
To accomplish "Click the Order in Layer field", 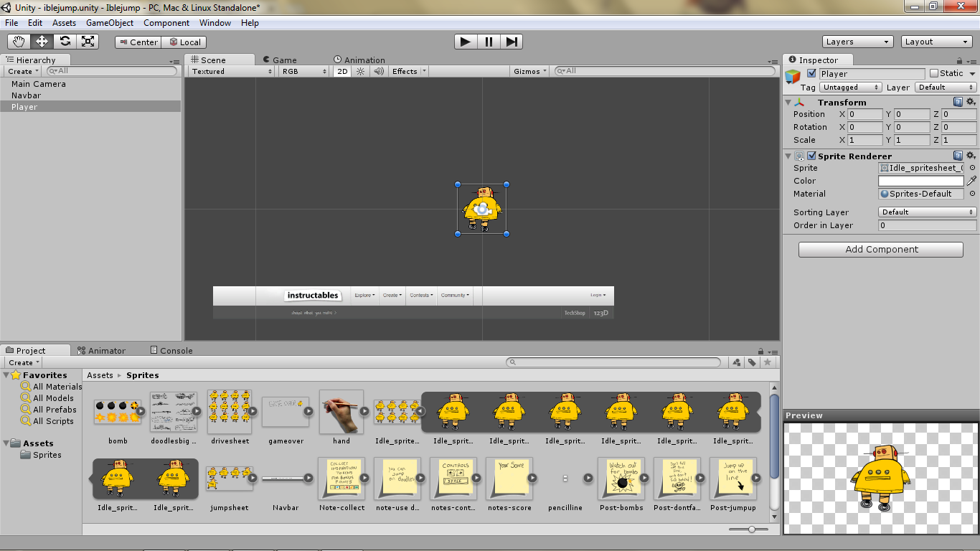I will 927,225.
